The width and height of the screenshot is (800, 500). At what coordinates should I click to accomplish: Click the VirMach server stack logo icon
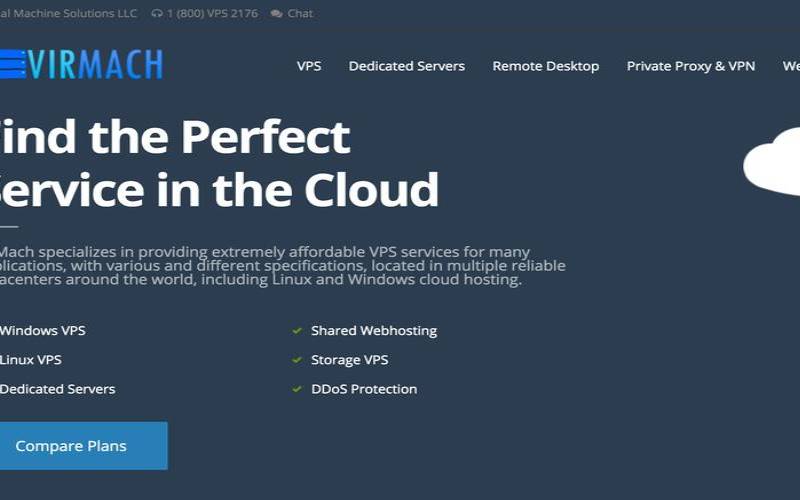(10, 64)
